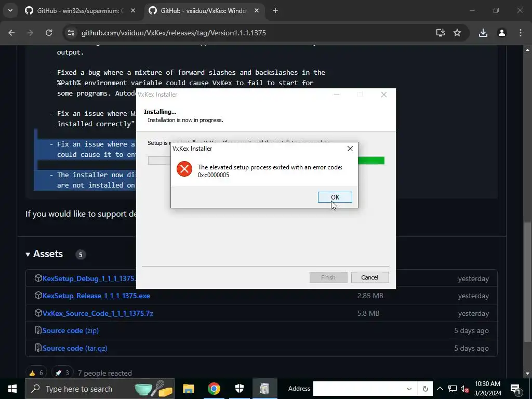Open a new browser tab
532x399 pixels.
[275, 11]
